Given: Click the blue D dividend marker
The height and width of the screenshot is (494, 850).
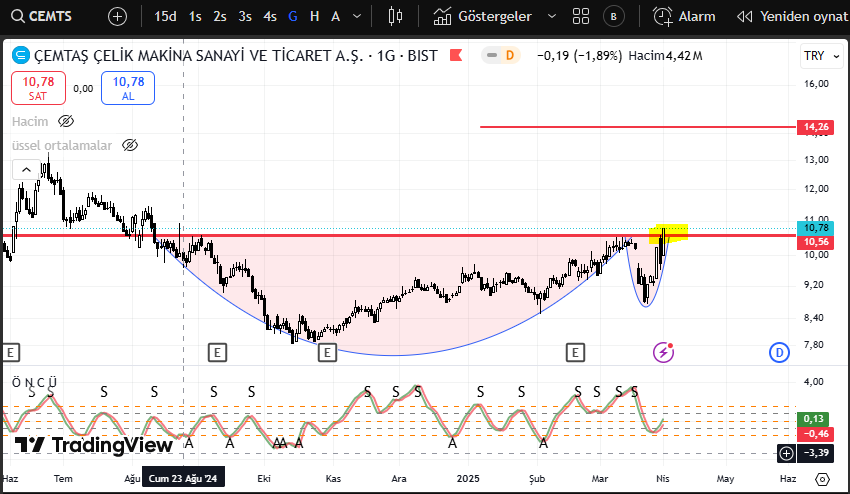Looking at the screenshot, I should (x=780, y=353).
